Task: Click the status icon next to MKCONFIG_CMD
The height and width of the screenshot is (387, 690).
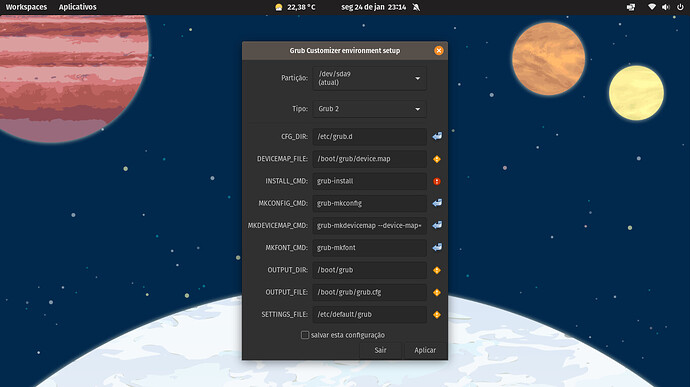Action: click(437, 203)
